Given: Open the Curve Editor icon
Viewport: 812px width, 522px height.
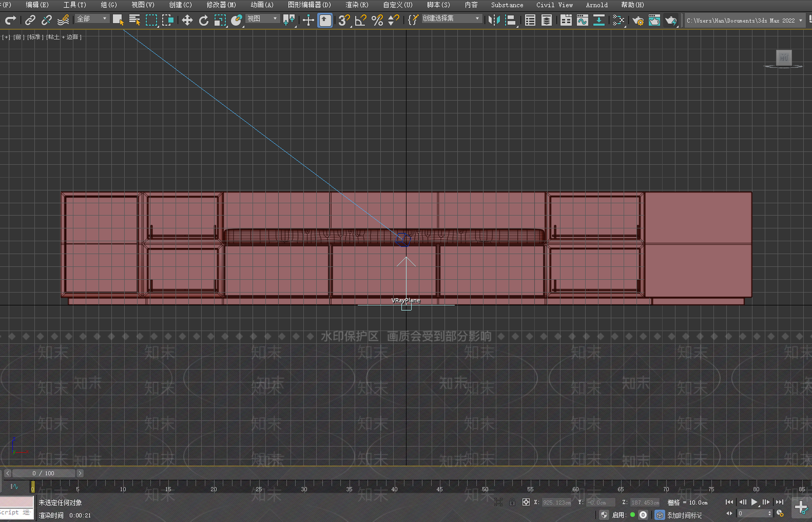Looking at the screenshot, I should point(583,20).
